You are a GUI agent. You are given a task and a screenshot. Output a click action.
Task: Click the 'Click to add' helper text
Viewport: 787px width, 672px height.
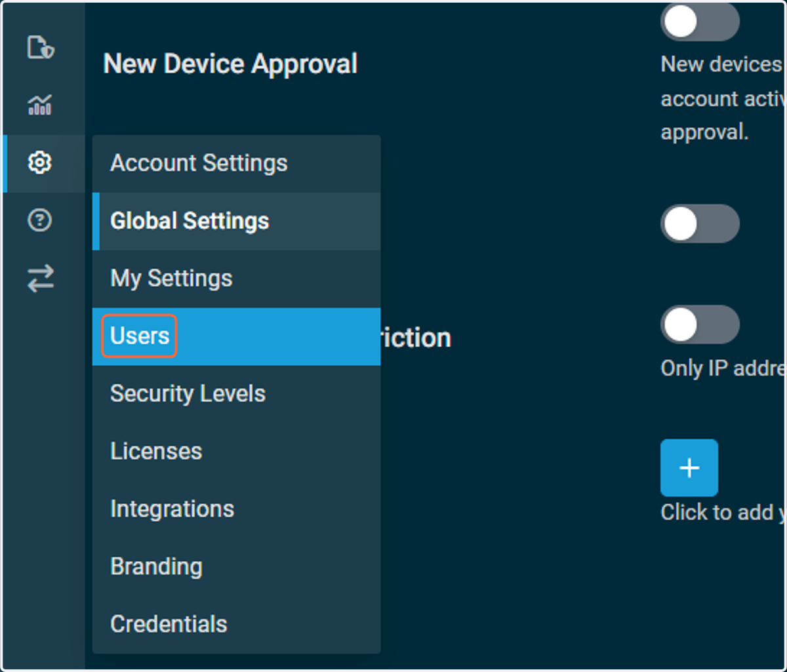(x=723, y=513)
